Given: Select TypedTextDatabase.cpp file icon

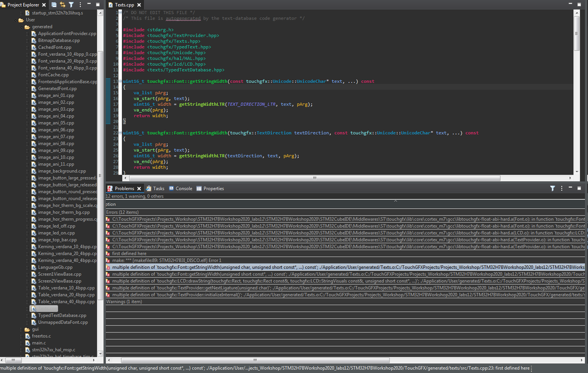Looking at the screenshot, I should (x=34, y=315).
